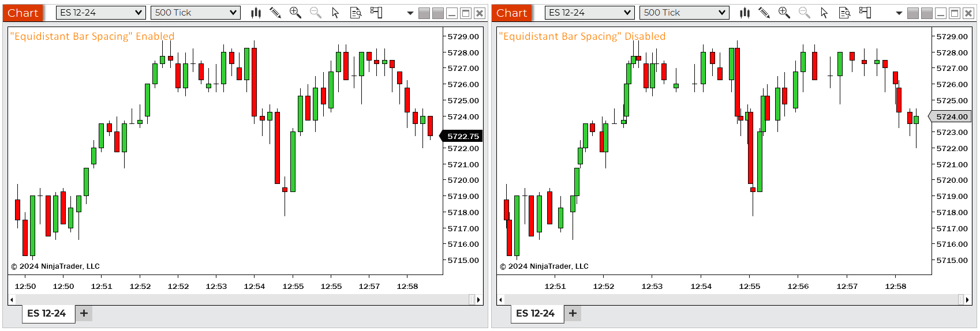Screen dimensions: 980x331
Task: Click 12:54 time label in left chart
Action: coord(255,286)
